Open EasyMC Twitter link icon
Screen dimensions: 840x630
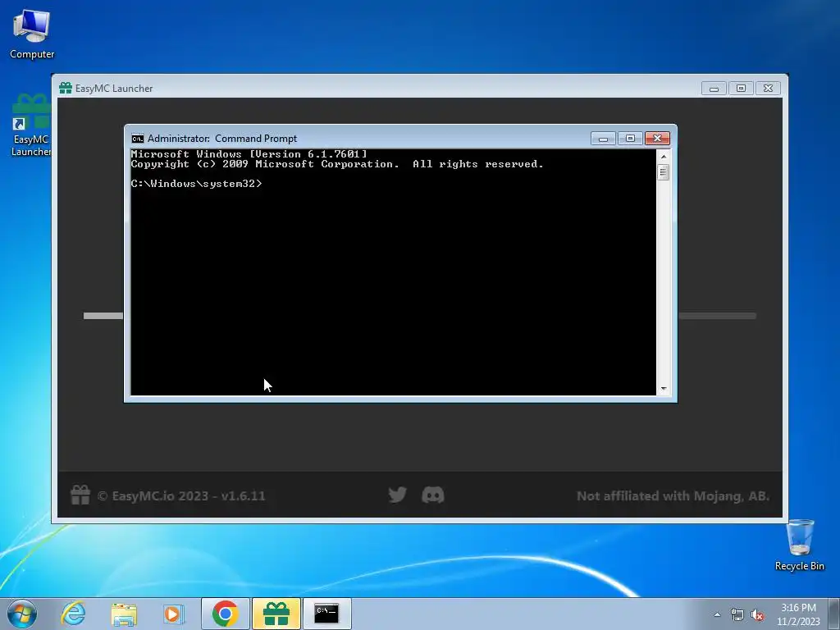[398, 495]
